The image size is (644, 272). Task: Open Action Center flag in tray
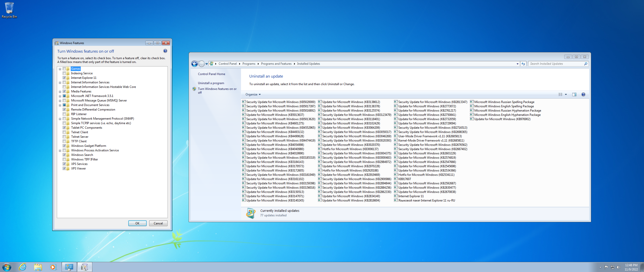606,267
